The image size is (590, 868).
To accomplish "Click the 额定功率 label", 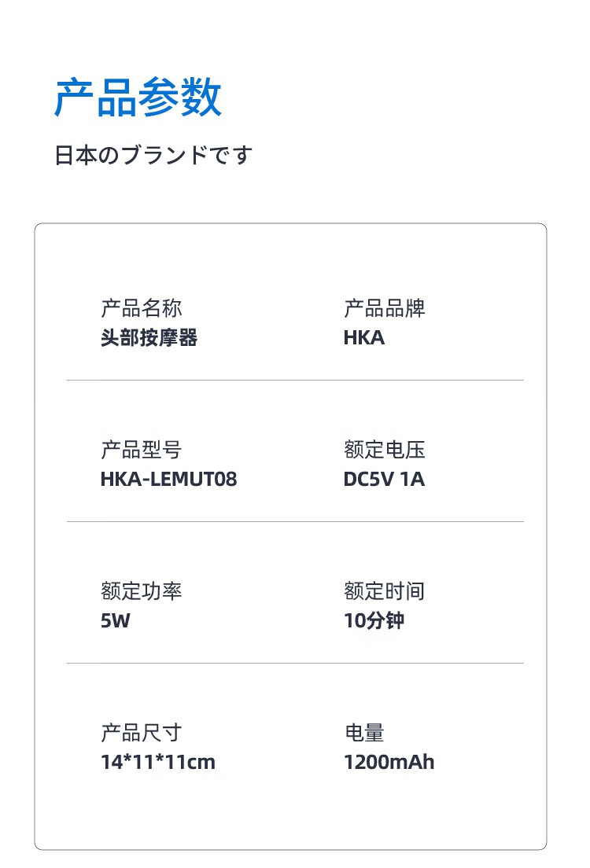I will [x=142, y=591].
